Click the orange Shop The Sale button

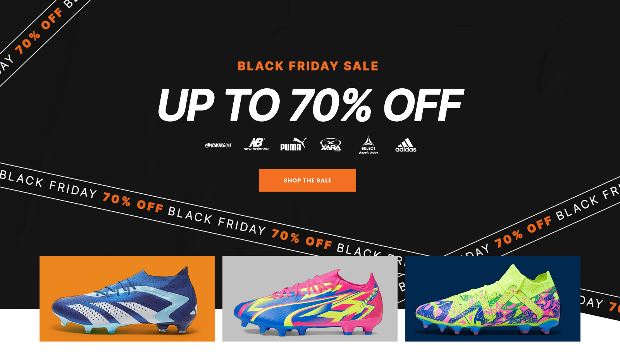point(308,180)
